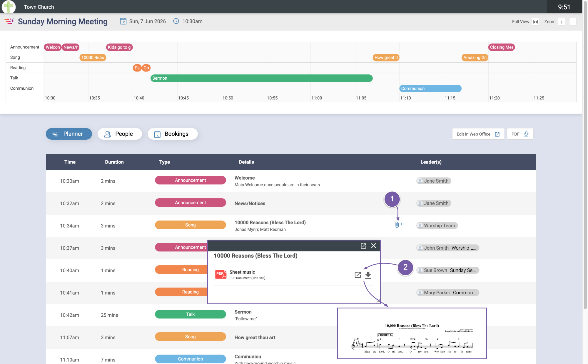Click Edit in Web Office button

pyautogui.click(x=478, y=134)
